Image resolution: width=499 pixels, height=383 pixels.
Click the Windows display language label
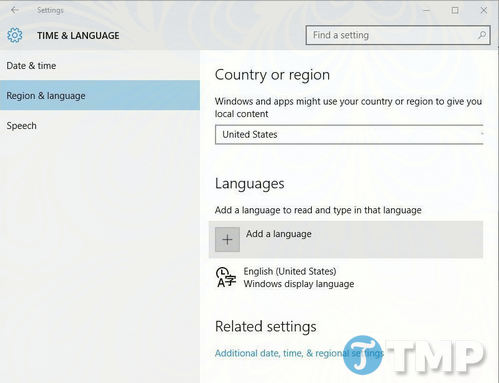(299, 284)
